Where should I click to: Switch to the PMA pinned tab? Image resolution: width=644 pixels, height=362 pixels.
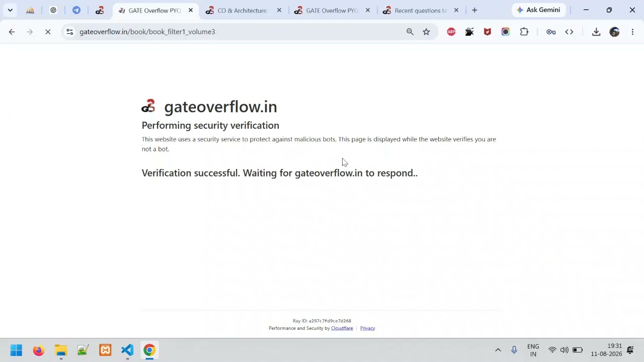click(30, 10)
